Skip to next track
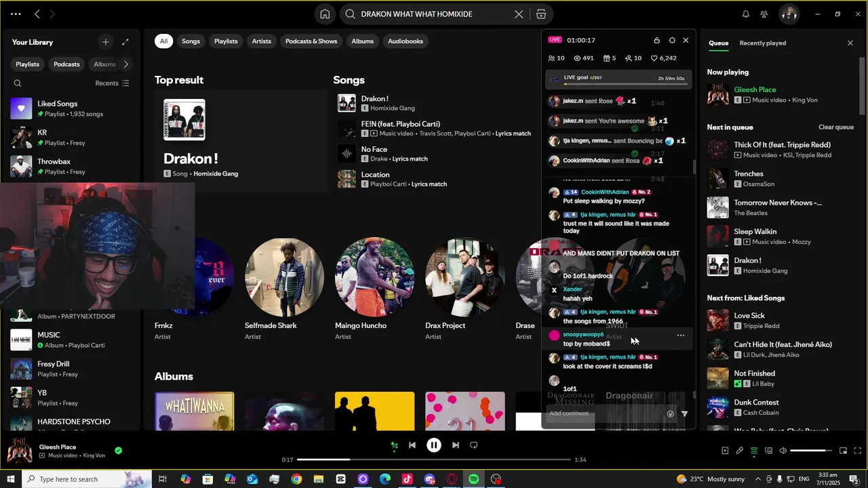Screen dimensions: 868x488 click(456, 445)
